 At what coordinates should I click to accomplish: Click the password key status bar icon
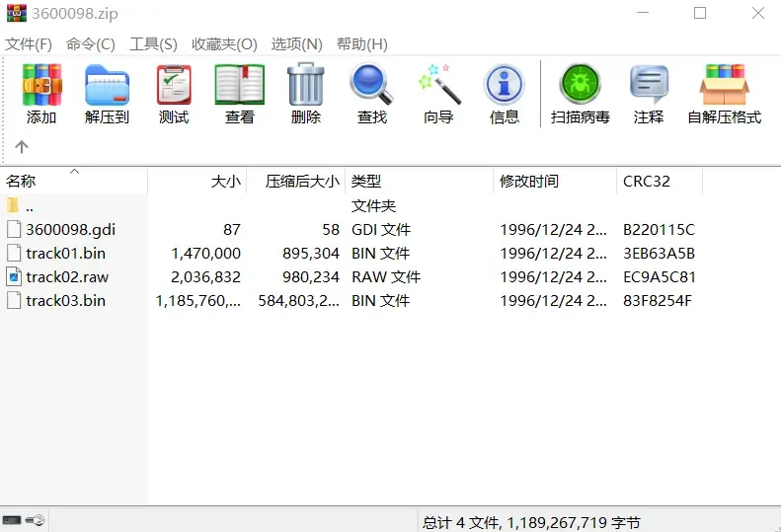click(35, 520)
